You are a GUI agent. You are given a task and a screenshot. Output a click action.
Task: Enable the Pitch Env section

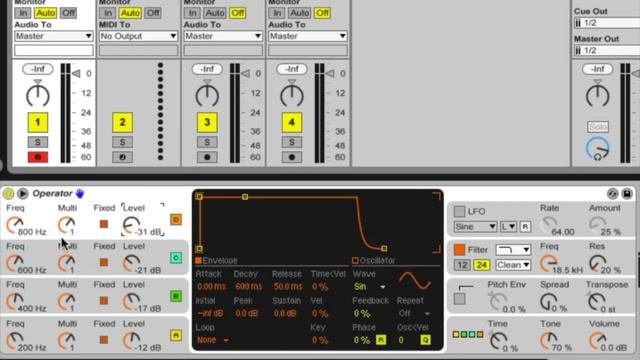tap(459, 299)
